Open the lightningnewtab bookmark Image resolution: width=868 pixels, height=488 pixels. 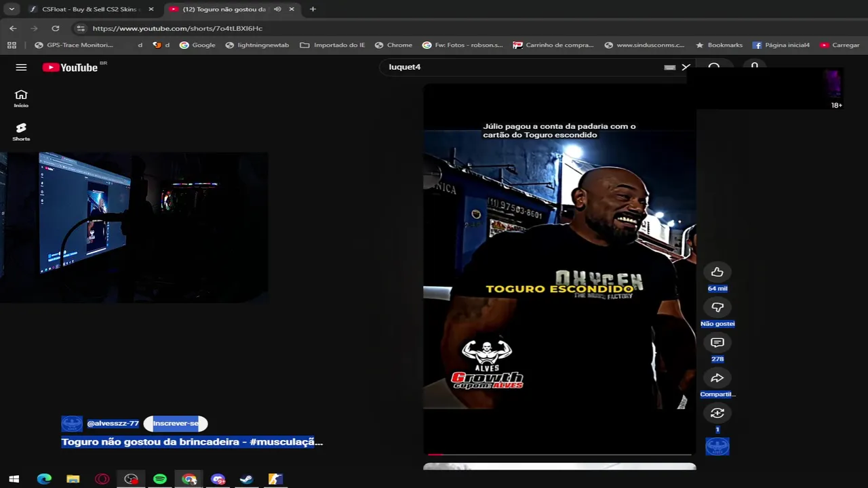click(257, 45)
